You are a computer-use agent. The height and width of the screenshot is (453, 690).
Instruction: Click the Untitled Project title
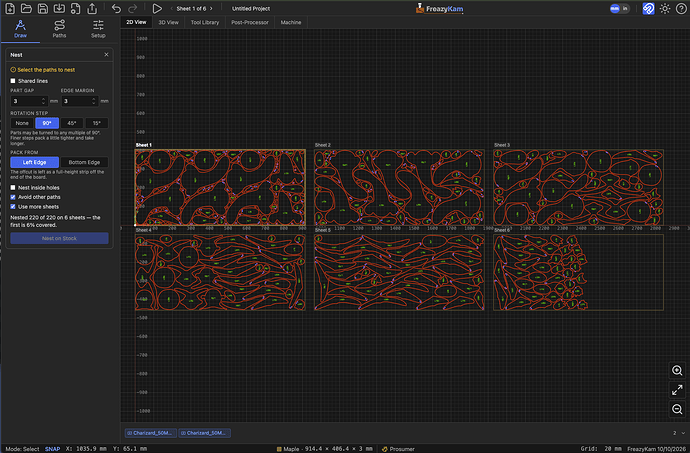coord(251,9)
